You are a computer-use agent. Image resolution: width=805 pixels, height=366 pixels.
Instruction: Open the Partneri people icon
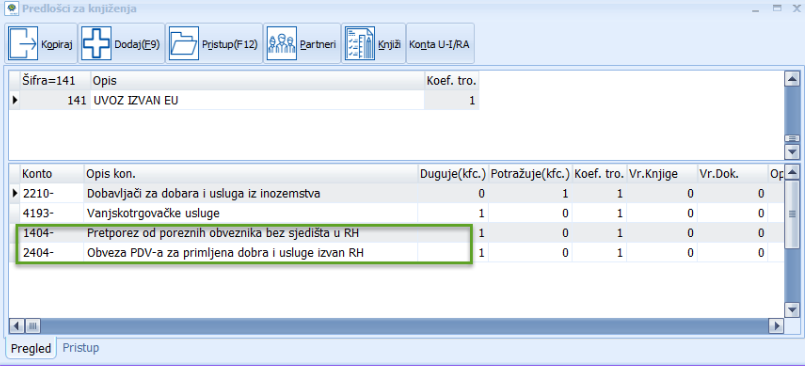[282, 44]
